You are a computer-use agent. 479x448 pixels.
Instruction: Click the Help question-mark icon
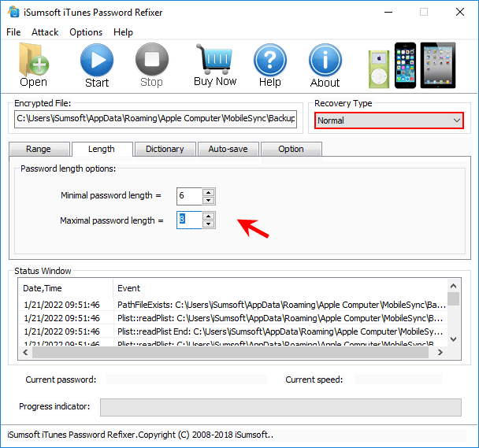(270, 60)
